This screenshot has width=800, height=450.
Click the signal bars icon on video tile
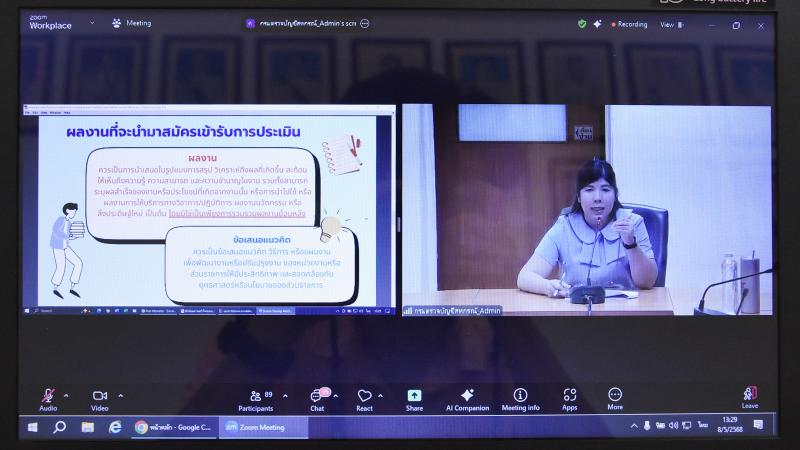click(x=408, y=310)
